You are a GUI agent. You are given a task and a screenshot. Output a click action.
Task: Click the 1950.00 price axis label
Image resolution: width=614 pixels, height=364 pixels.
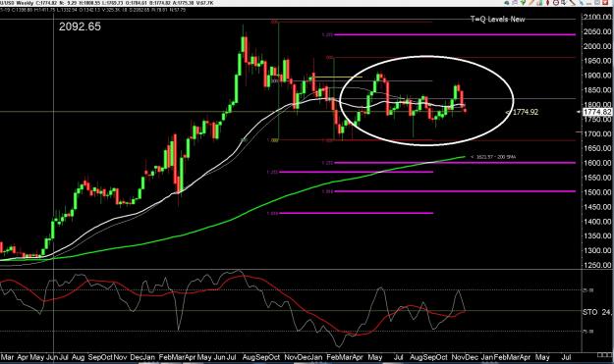[x=597, y=61]
